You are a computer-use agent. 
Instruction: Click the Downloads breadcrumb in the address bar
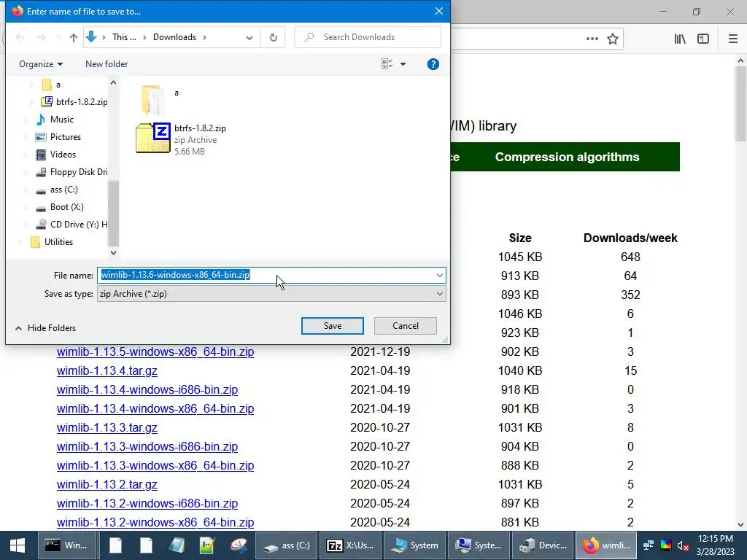click(174, 37)
